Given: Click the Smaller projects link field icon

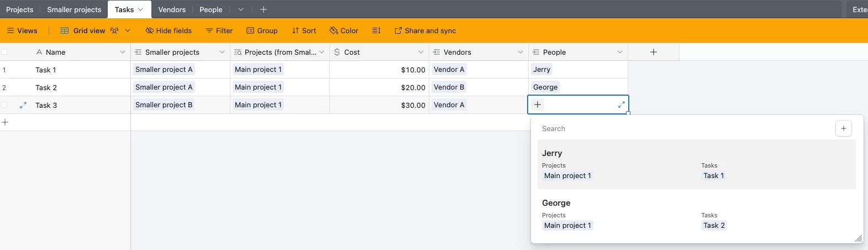Looking at the screenshot, I should (x=138, y=52).
